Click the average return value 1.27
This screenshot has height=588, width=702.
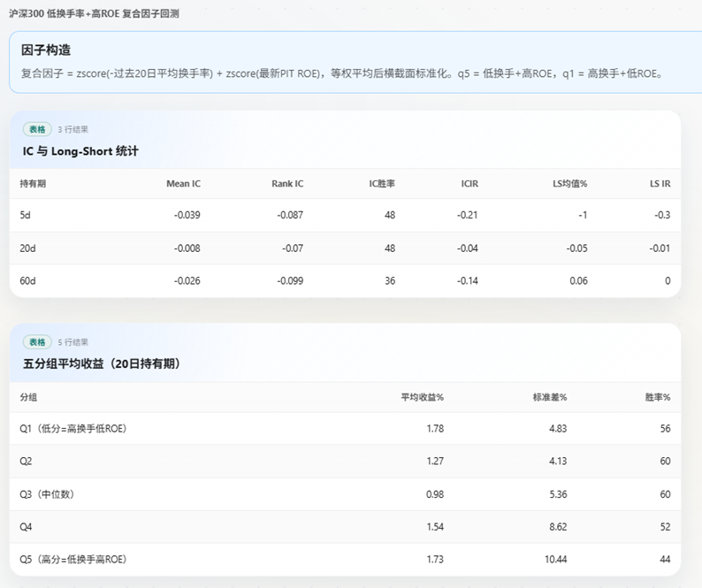435,462
